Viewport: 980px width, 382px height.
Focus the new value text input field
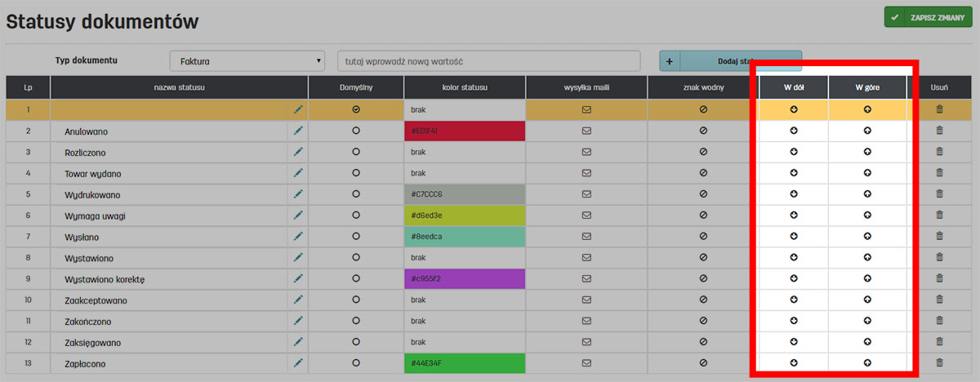click(x=488, y=60)
